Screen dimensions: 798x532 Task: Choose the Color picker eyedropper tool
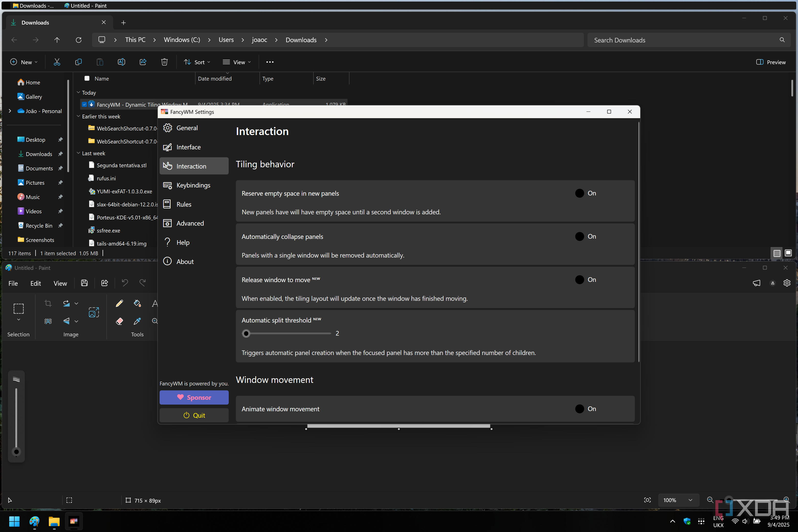[x=137, y=321]
